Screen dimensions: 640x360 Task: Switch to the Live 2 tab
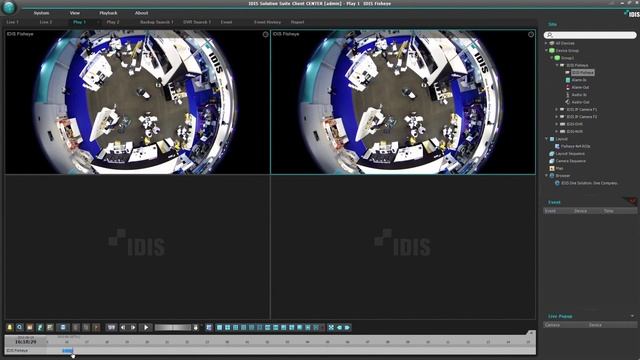[46, 22]
